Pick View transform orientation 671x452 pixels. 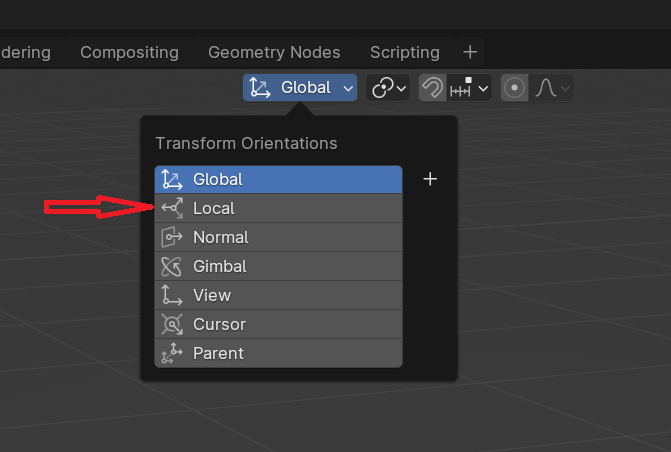(x=279, y=295)
